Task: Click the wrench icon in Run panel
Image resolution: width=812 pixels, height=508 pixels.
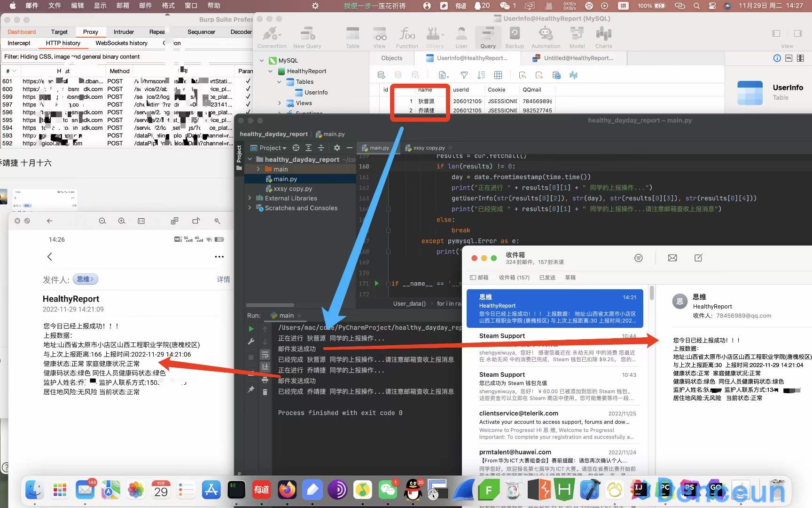Action: (x=251, y=342)
